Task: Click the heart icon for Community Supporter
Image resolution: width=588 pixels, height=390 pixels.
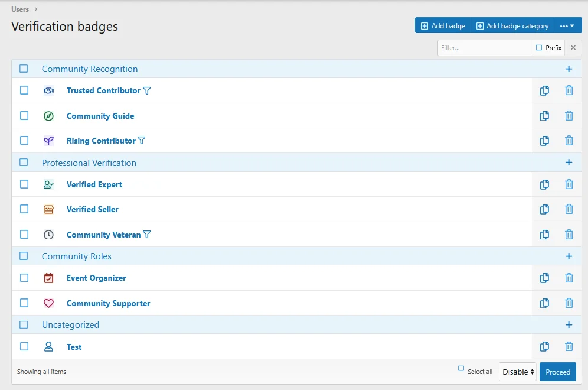Action: pos(48,303)
